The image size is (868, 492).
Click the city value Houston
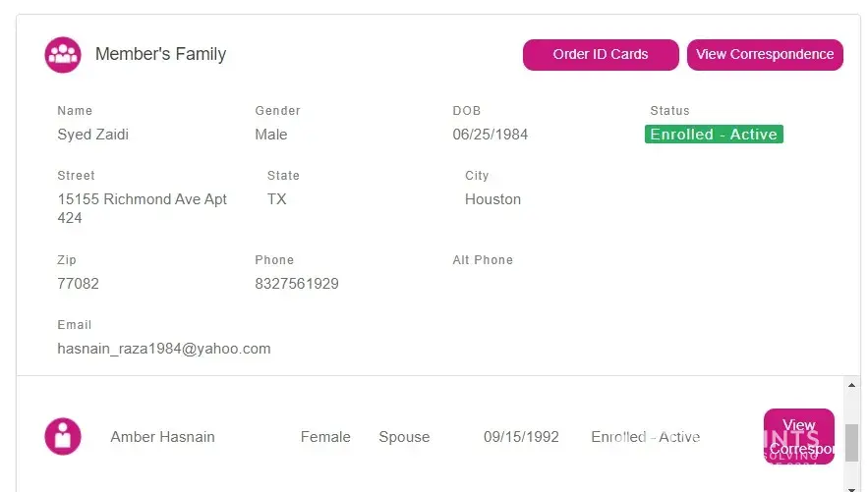tap(492, 199)
